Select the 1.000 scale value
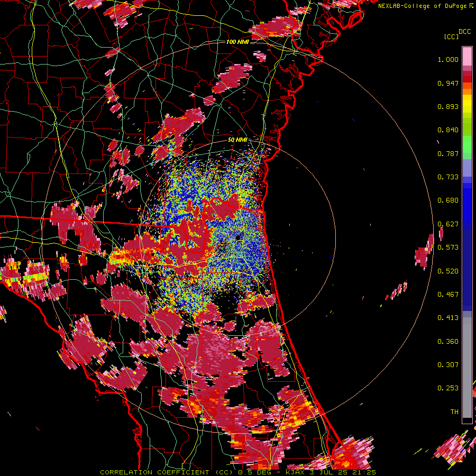Viewport: 476px width, 476px height. tap(448, 59)
